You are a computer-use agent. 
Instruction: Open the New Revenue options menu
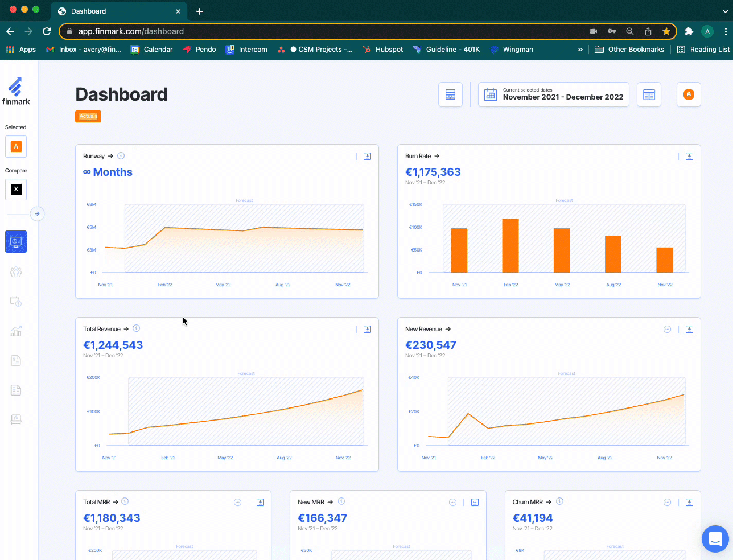tap(667, 330)
